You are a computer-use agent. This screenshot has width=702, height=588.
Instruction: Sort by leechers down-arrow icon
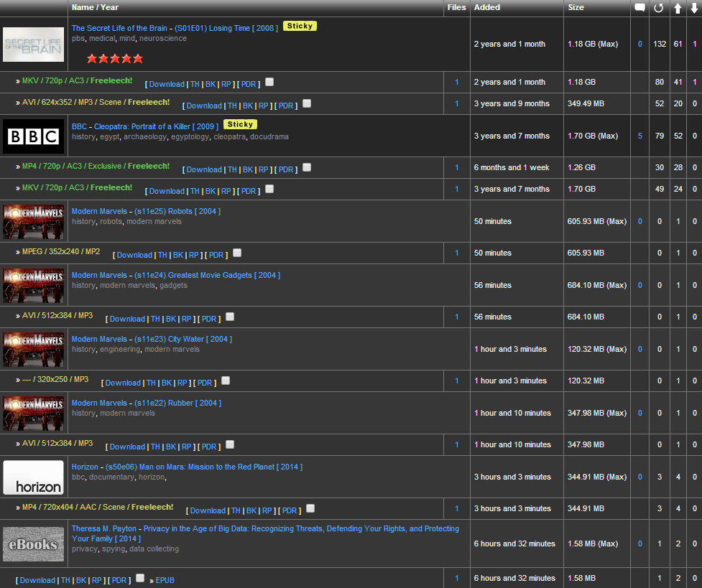click(694, 8)
